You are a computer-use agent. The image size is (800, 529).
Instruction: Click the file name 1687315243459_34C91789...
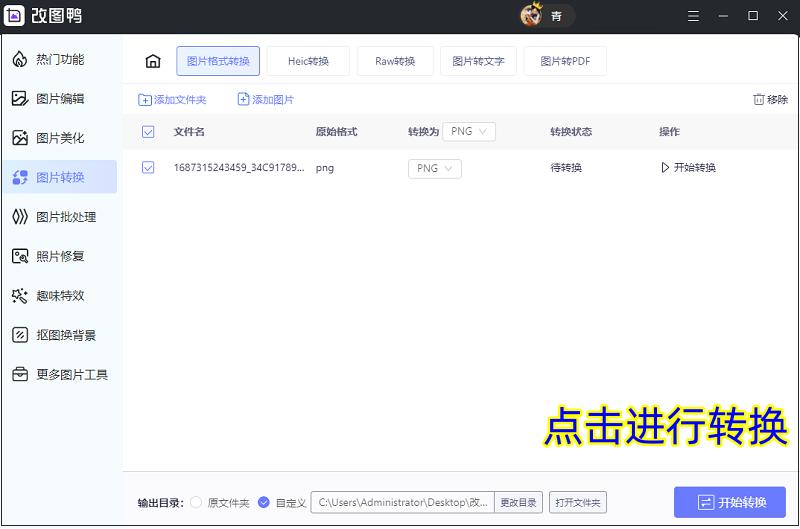(x=239, y=167)
